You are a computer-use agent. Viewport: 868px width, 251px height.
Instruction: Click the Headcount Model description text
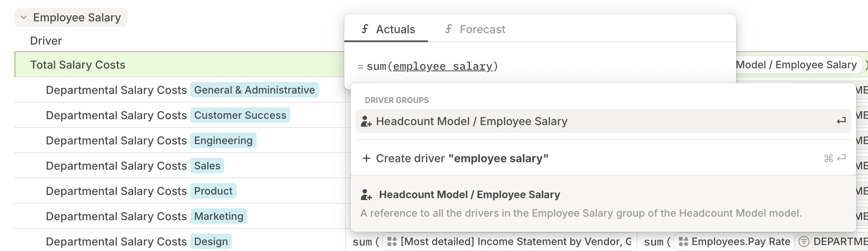(581, 213)
